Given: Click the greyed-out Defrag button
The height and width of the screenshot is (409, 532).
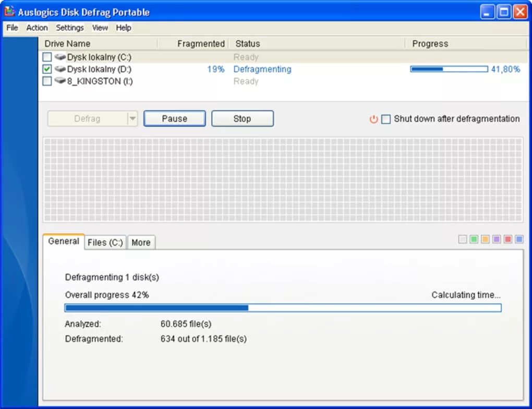Looking at the screenshot, I should (x=88, y=118).
